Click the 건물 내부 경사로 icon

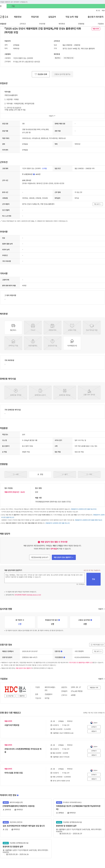[x=89, y=393]
